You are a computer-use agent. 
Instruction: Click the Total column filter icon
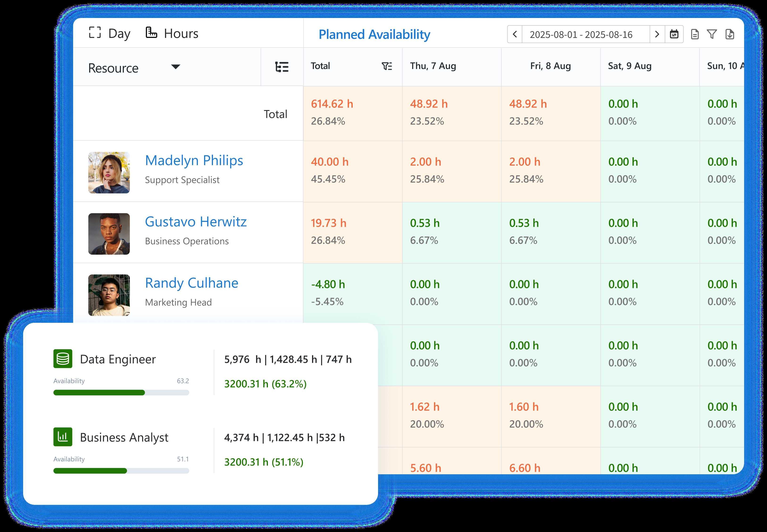point(387,66)
